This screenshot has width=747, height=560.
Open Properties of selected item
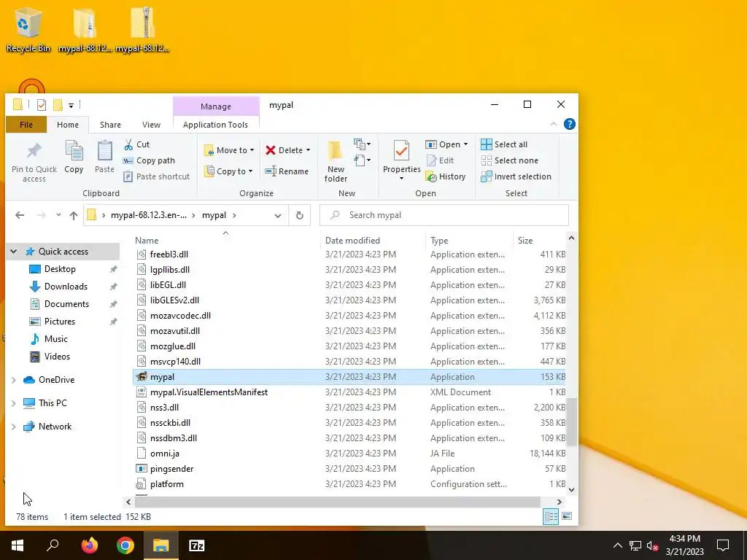[401, 157]
